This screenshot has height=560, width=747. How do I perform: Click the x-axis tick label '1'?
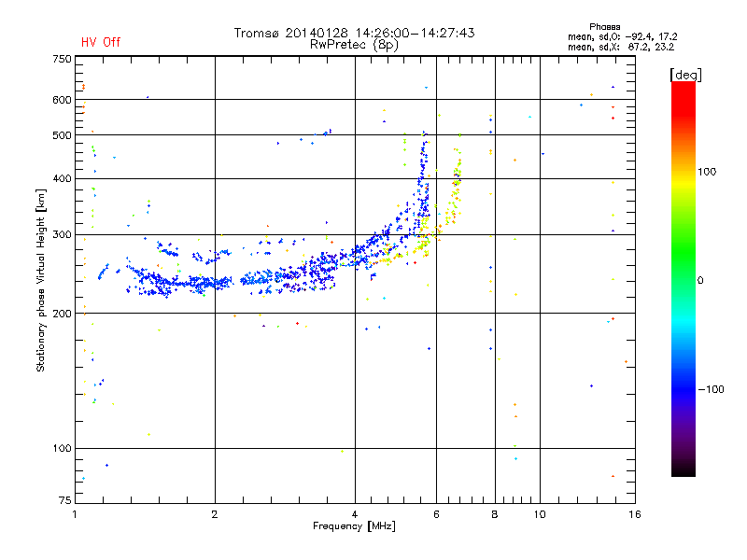tap(75, 514)
